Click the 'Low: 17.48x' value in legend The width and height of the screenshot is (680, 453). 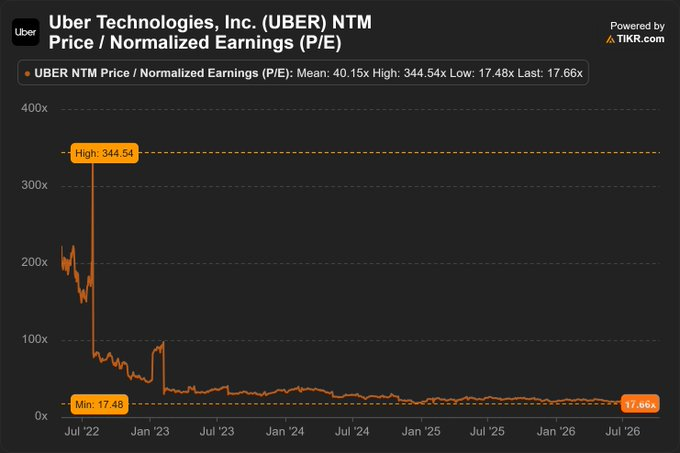click(x=481, y=73)
